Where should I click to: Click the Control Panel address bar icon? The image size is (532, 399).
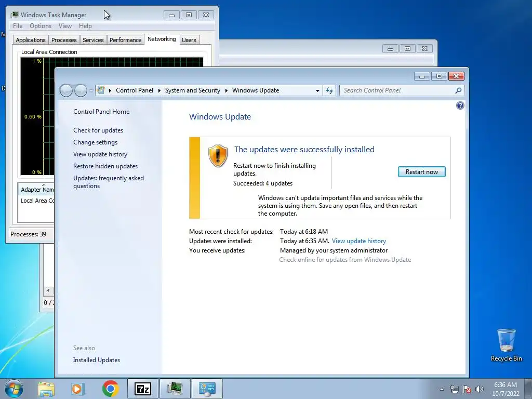(x=101, y=90)
